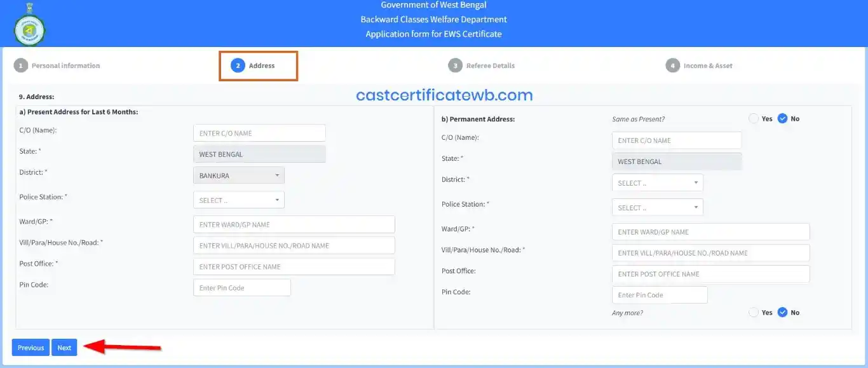
Task: Click the Previous button
Action: (30, 347)
